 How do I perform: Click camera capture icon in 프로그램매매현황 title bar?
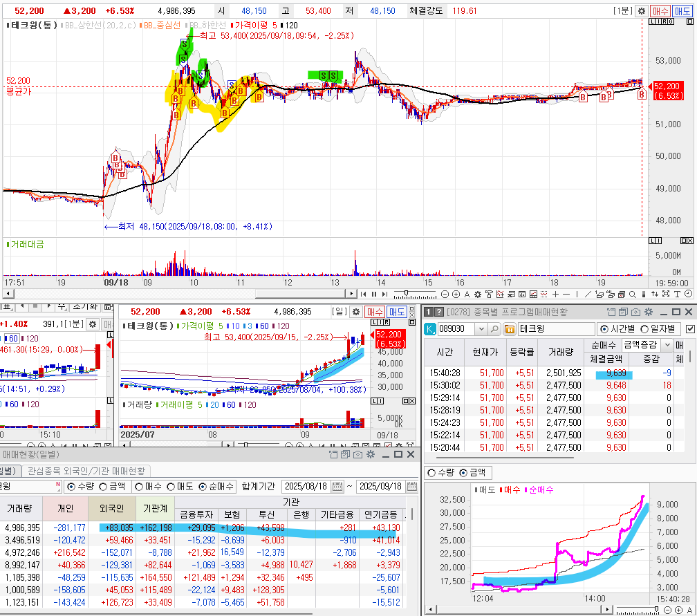635,312
